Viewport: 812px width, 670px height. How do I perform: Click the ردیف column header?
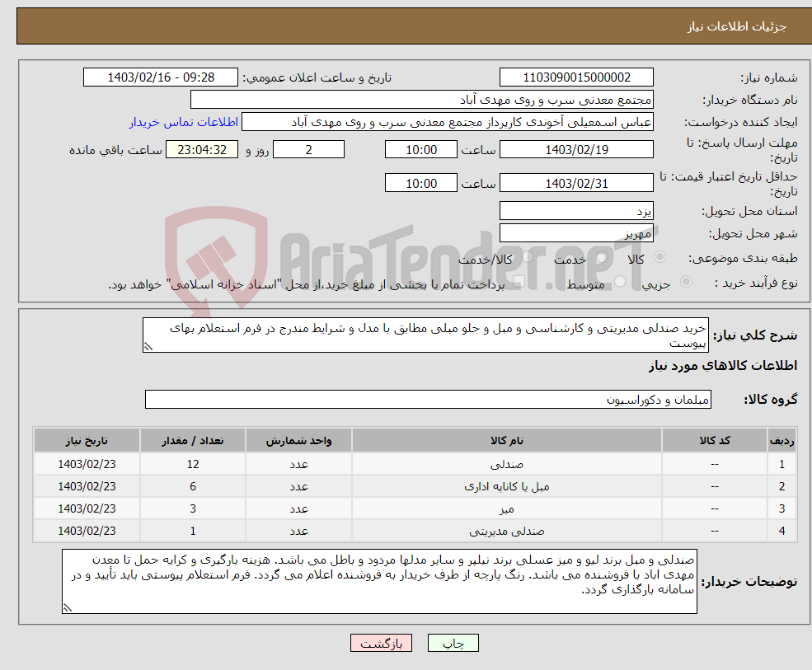[x=781, y=441]
